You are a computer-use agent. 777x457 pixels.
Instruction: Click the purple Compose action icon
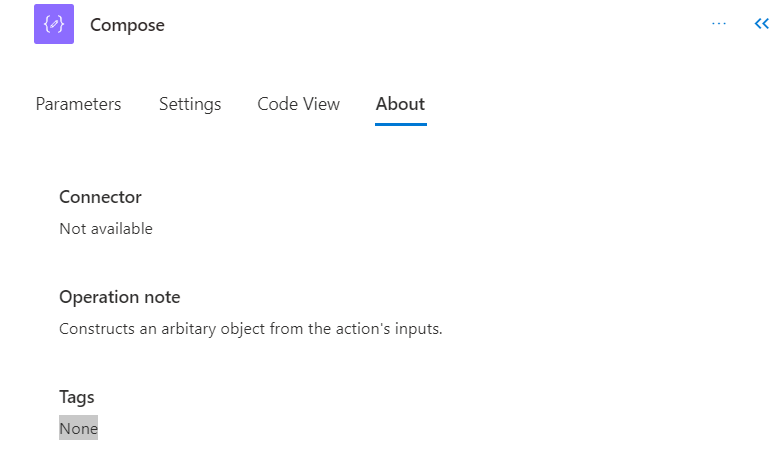54,25
